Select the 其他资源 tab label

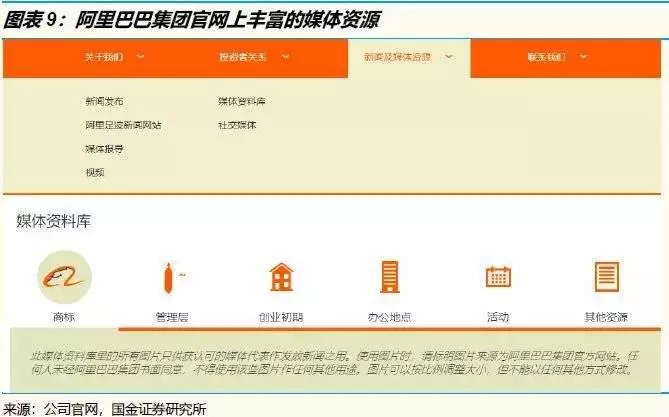pyautogui.click(x=606, y=317)
